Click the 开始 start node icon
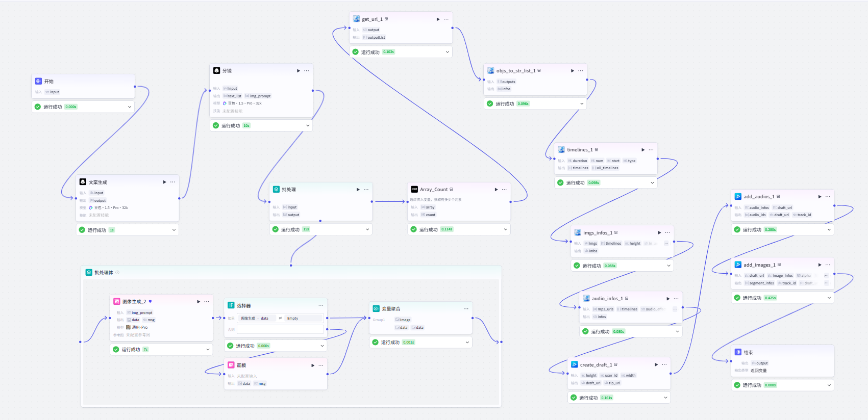 [38, 81]
